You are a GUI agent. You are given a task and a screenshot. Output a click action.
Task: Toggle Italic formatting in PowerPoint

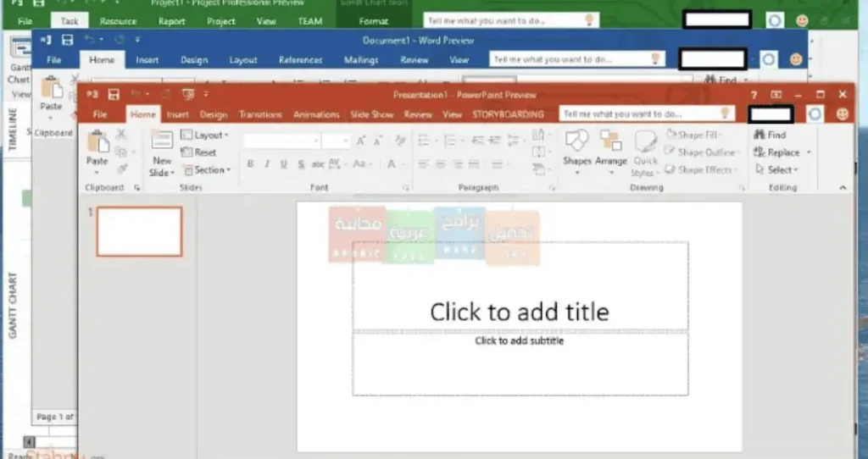tap(267, 164)
